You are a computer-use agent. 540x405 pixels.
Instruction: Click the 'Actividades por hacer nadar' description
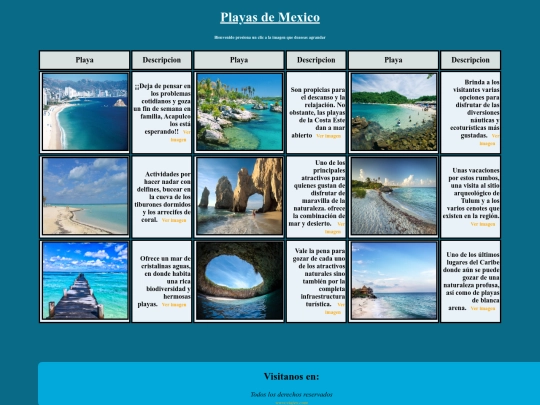pos(162,197)
